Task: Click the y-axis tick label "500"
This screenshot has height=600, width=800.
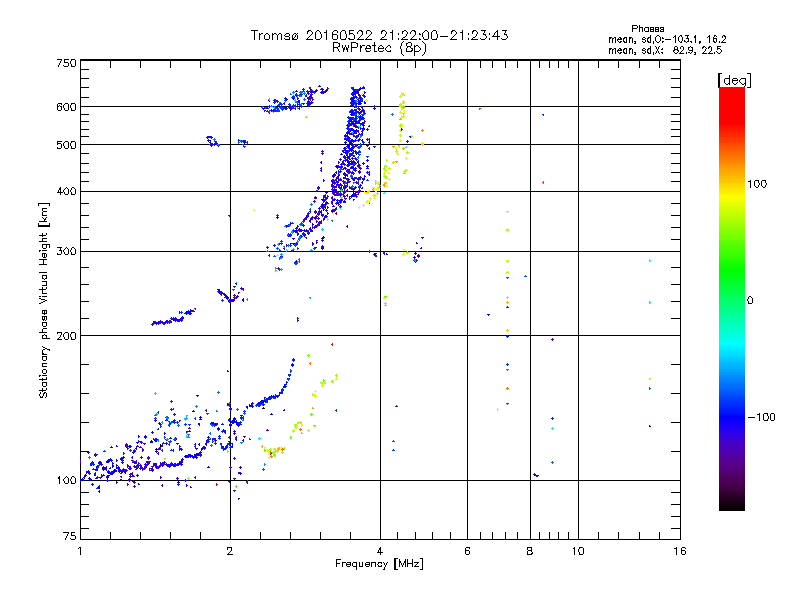Action: [x=66, y=145]
